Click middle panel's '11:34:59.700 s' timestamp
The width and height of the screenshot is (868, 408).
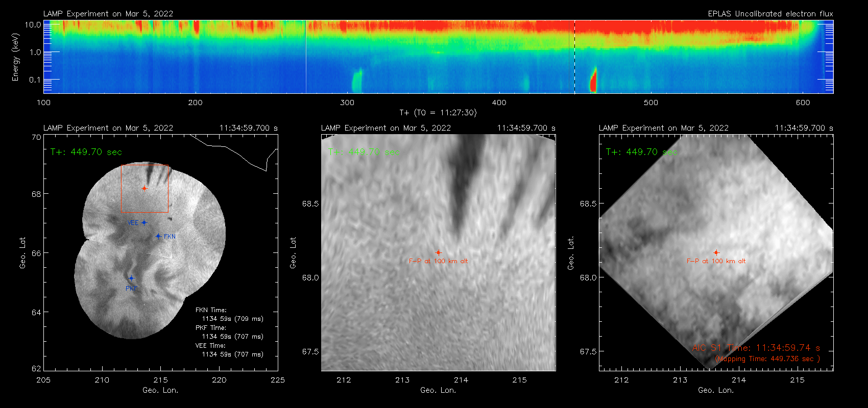pyautogui.click(x=526, y=128)
